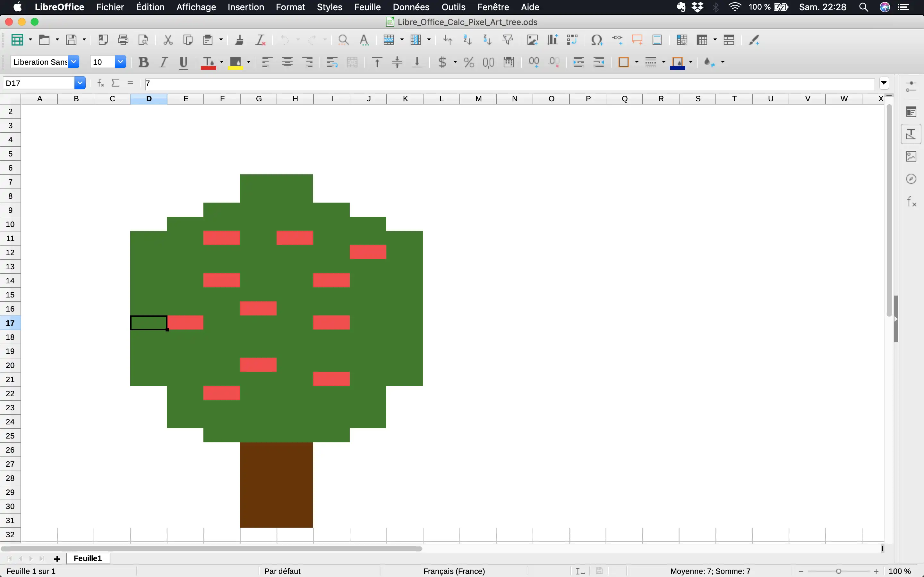Click the Print icon in toolbar
Viewport: 924px width, 577px height.
pos(123,40)
